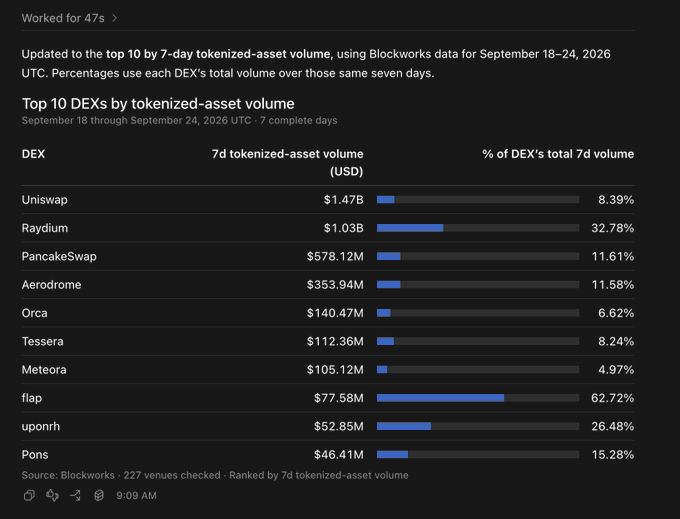Viewport: 680px width, 519px height.
Task: Click the 15.28% percentage for Pons
Action: point(613,455)
